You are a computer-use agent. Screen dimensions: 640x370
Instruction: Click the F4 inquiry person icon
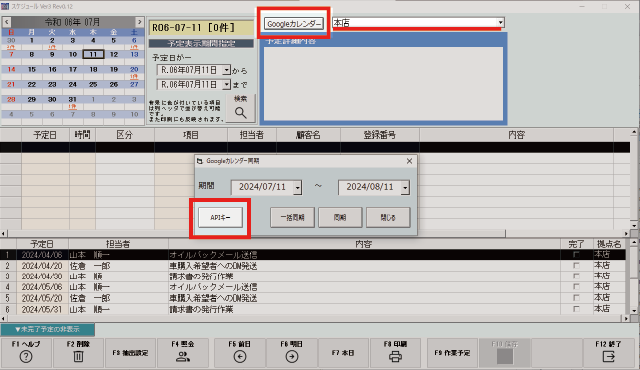(182, 357)
